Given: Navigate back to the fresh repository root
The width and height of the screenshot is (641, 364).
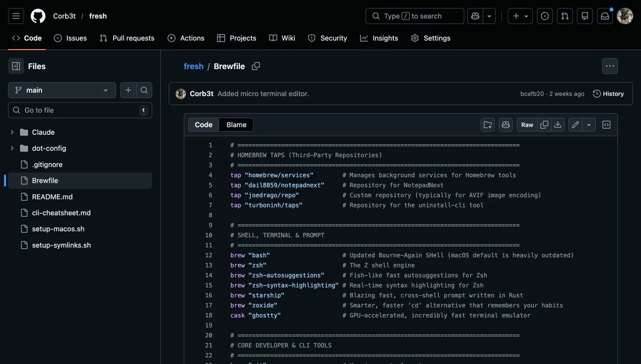Looking at the screenshot, I should tap(193, 66).
